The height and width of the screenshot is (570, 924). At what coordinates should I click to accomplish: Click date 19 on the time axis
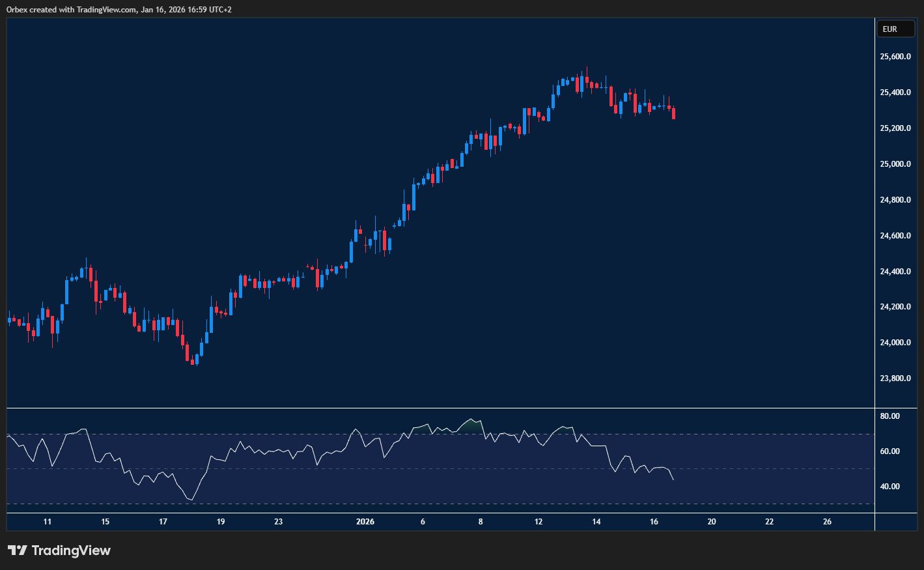coord(221,522)
